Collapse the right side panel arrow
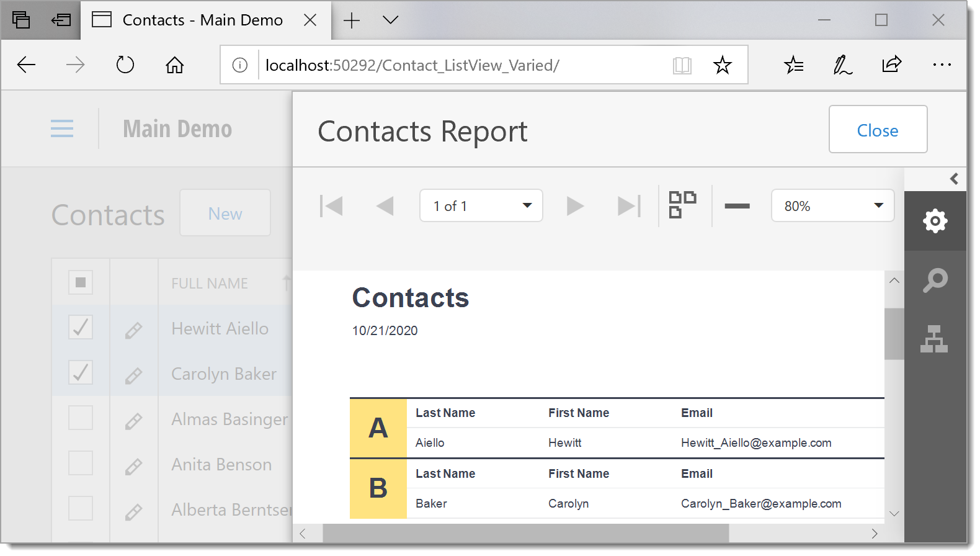 point(954,179)
